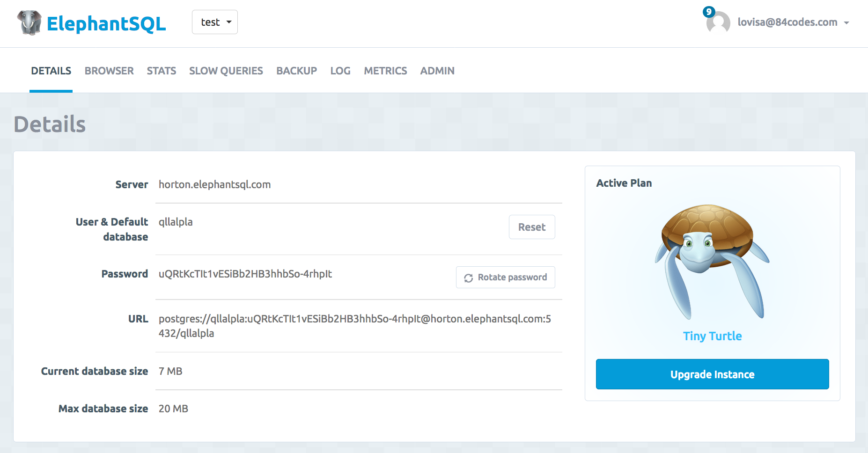The image size is (868, 453).
Task: Switch to the BROWSER tab
Action: pos(109,71)
